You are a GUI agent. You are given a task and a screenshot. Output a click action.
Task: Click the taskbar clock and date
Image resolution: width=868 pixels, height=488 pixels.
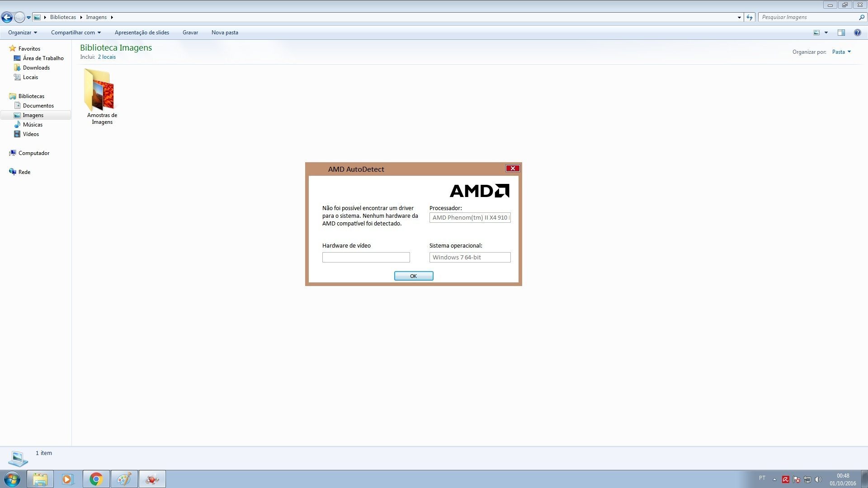(x=843, y=479)
